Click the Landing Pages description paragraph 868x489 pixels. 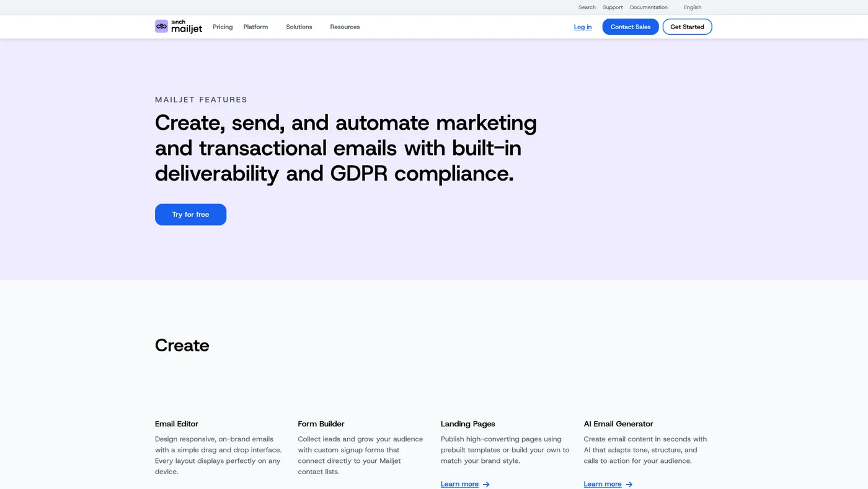tap(505, 450)
